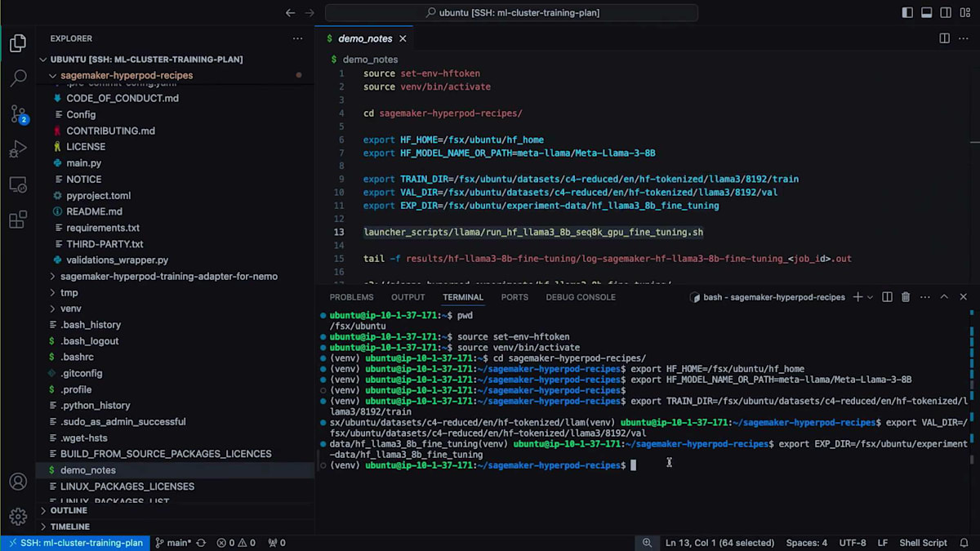Select demo_notes file in explorer
980x551 pixels.
[x=88, y=470]
